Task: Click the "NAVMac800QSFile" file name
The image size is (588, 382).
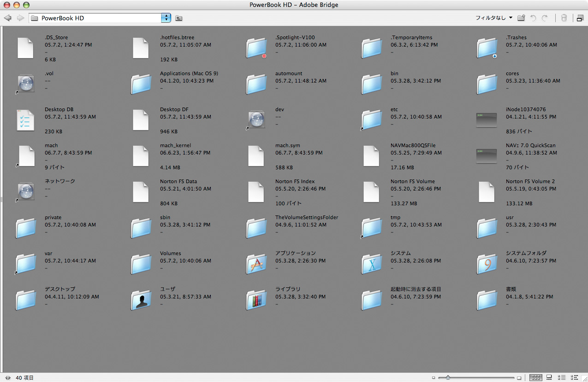Action: coord(413,145)
